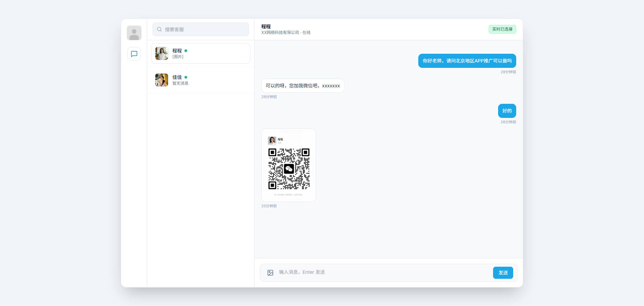The height and width of the screenshot is (306, 644).
Task: Click the reply bubble mentioning 微信
Action: [x=303, y=86]
